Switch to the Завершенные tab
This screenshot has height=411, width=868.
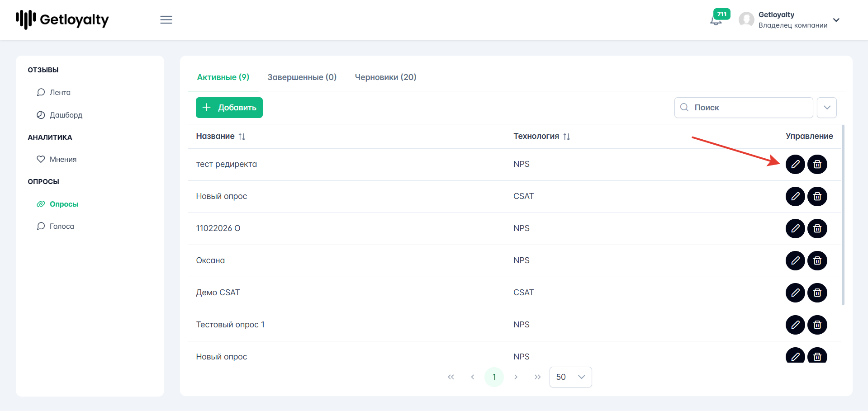[302, 77]
